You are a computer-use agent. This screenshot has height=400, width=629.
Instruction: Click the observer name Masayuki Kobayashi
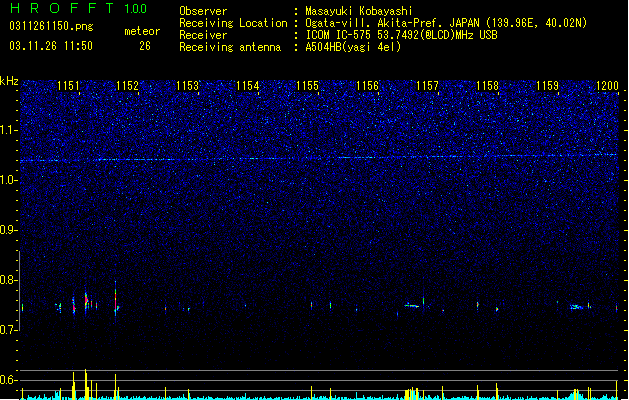359,11
